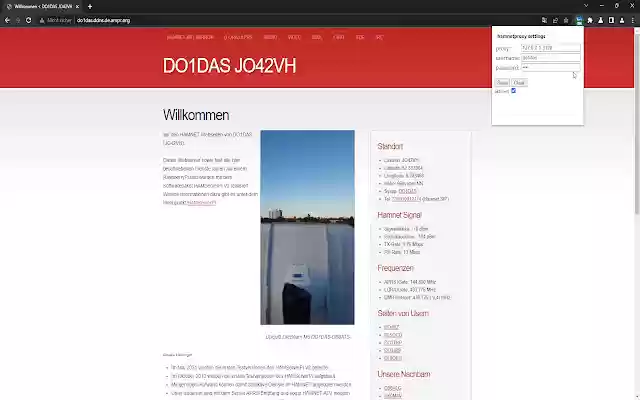Open the translate page icon
Image resolution: width=640 pixels, height=400 pixels.
pyautogui.click(x=544, y=20)
